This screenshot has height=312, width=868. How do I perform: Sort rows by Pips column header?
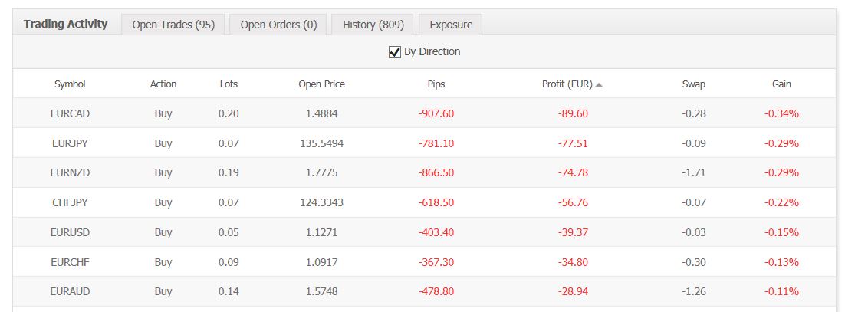tap(436, 84)
